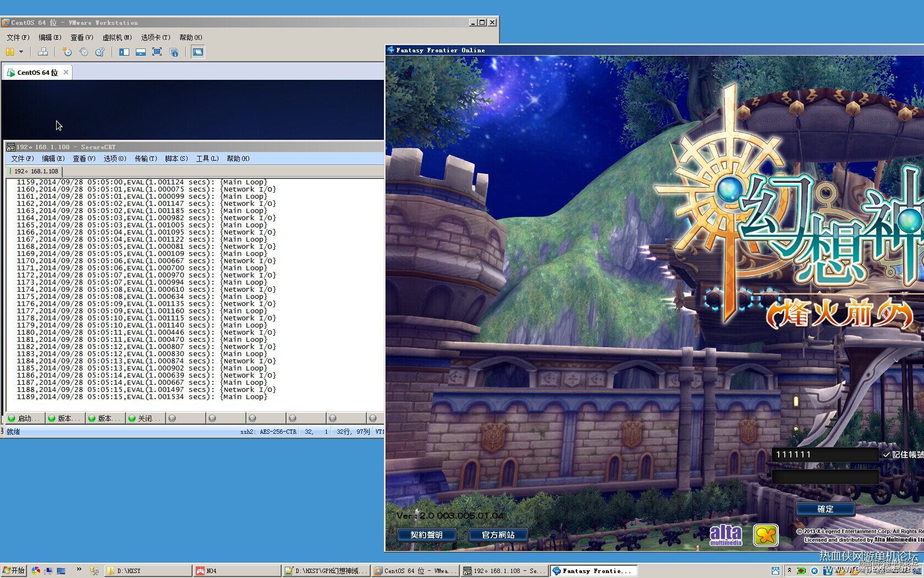Image resolution: width=924 pixels, height=578 pixels.
Task: Click the send Ctrl+Alt+Del icon in VMware toolbar
Action: pyautogui.click(x=42, y=52)
